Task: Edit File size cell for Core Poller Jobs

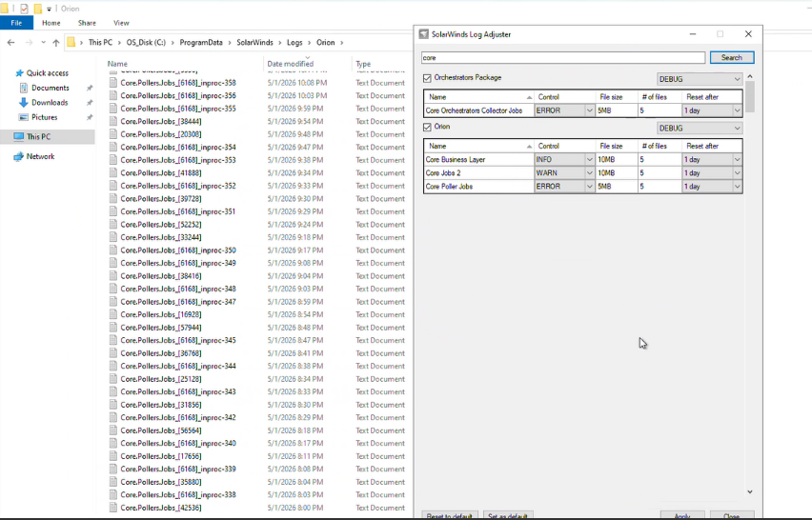Action: pos(617,187)
